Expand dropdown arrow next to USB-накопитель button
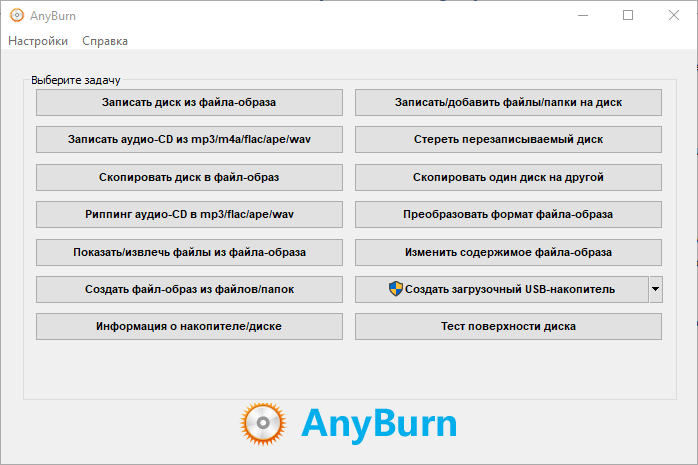This screenshot has width=698, height=465. [x=656, y=289]
